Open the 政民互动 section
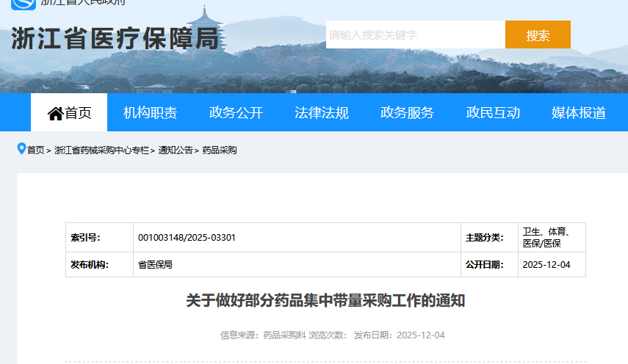The height and width of the screenshot is (364, 628). click(493, 112)
